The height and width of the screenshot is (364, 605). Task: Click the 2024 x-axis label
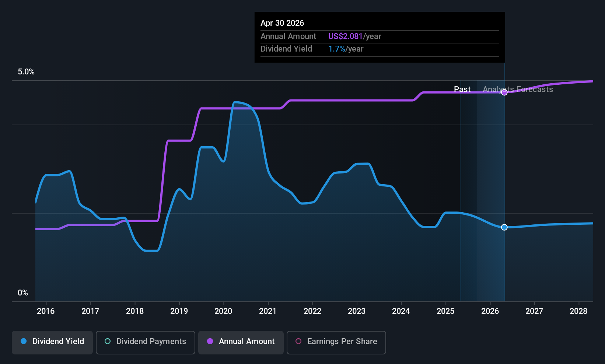401,311
